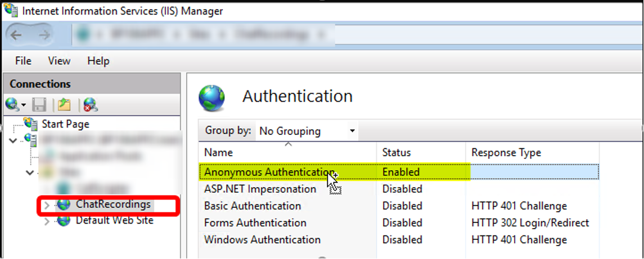Click the IIS Manager title bar icon
The height and width of the screenshot is (259, 644).
tap(10, 10)
